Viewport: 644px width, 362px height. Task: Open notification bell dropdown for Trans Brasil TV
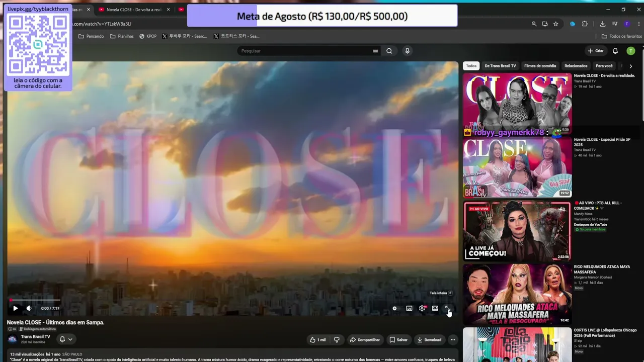[65, 339]
